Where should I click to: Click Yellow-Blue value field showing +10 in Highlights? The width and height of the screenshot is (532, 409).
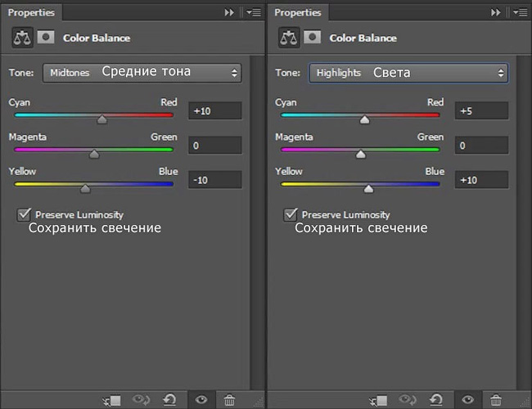pyautogui.click(x=481, y=180)
